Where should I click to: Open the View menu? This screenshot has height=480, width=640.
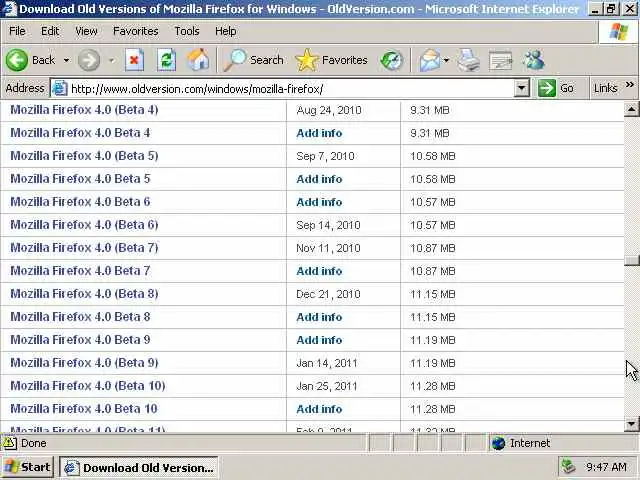coord(86,31)
